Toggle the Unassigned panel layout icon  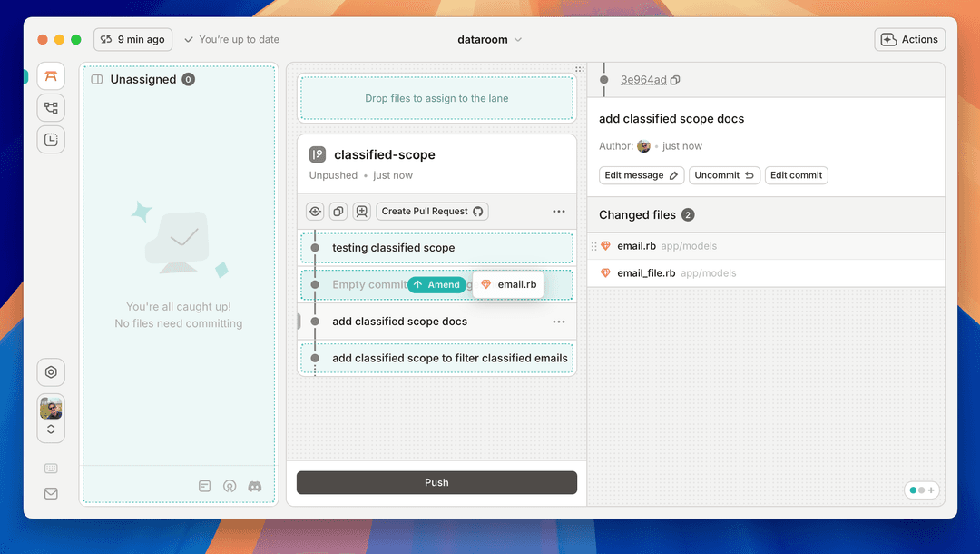point(97,80)
